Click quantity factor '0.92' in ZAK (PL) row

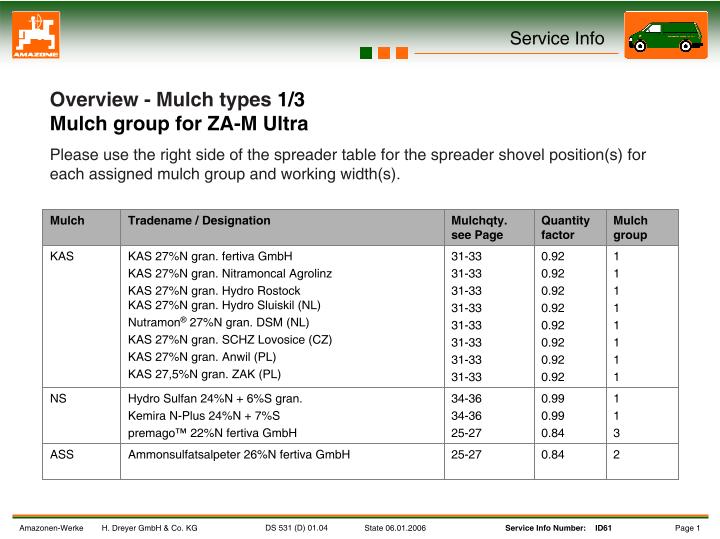coord(552,377)
